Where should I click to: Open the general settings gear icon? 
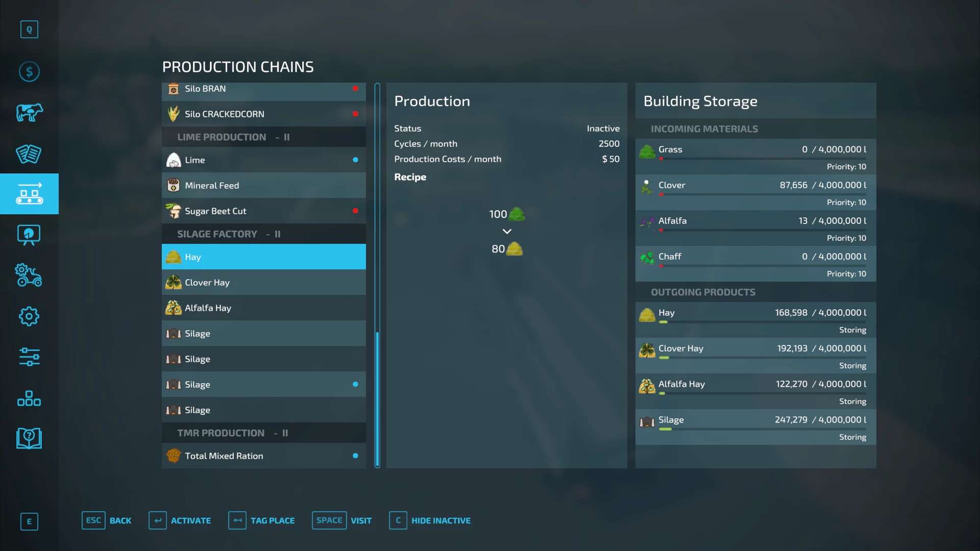[x=29, y=316]
